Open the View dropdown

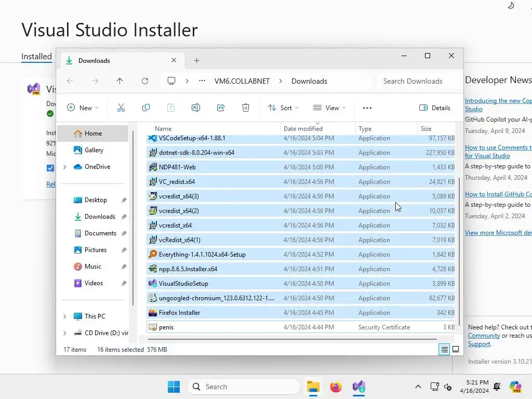click(x=329, y=108)
